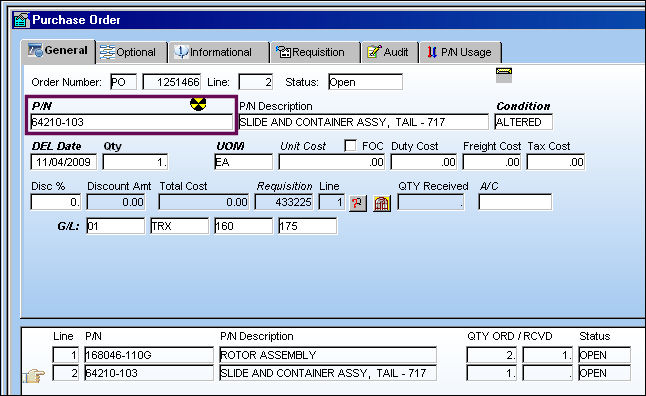Click the G/L field 175
The image size is (646, 396).
click(308, 226)
